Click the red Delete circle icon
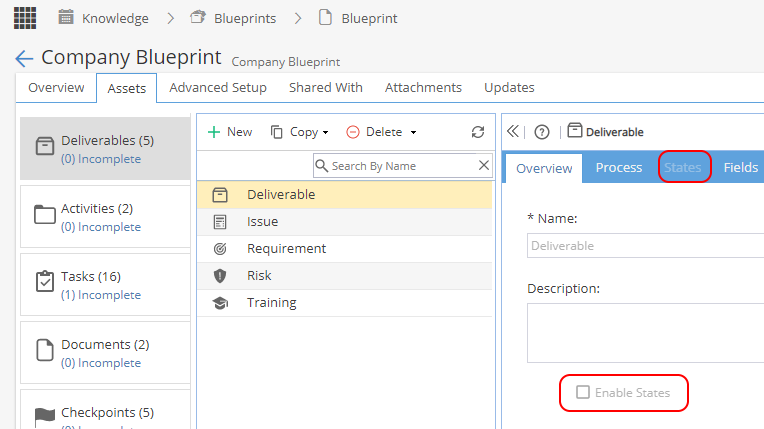Screen dimensions: 764x429 [x=353, y=132]
